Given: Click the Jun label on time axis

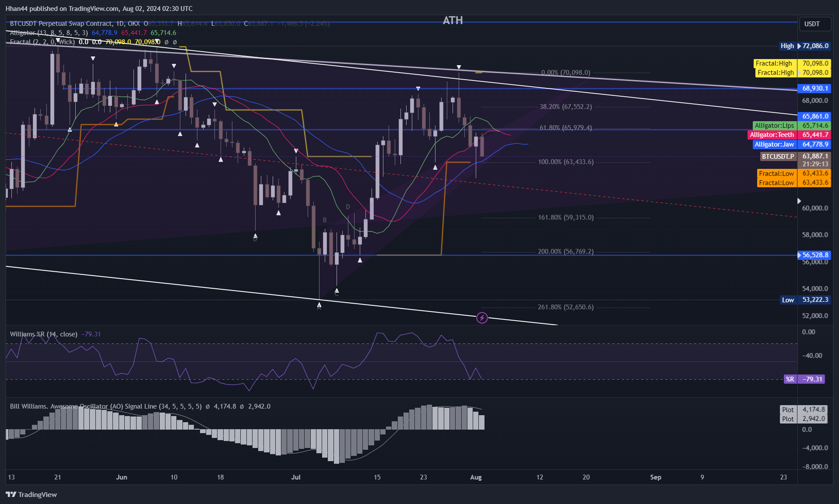Looking at the screenshot, I should pyautogui.click(x=122, y=477).
